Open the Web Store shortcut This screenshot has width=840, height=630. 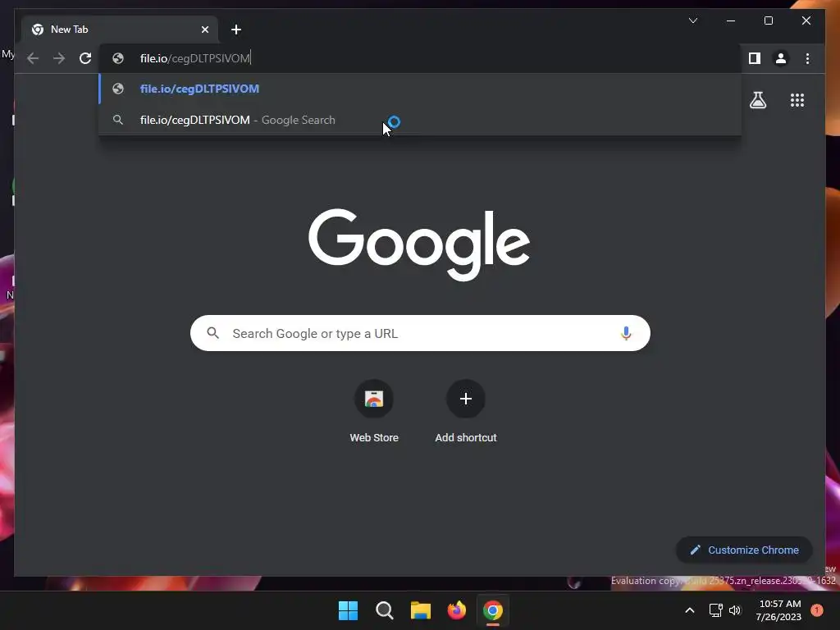click(x=374, y=412)
